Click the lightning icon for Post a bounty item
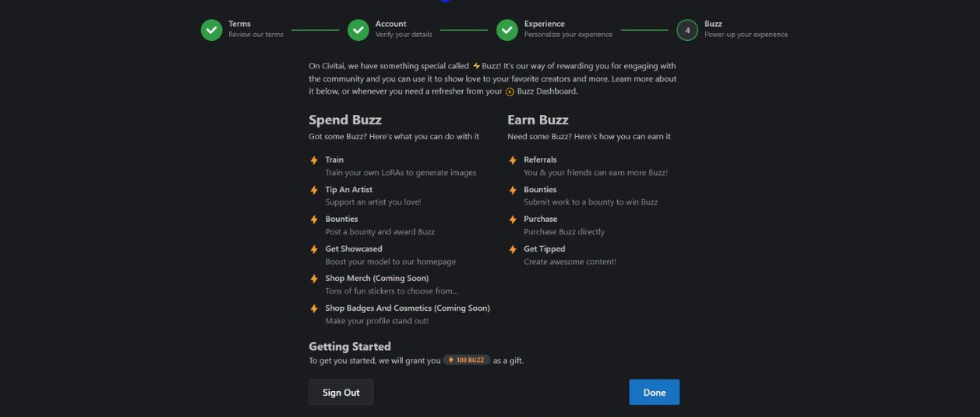Screen dimensions: 980x417 tap(314, 220)
